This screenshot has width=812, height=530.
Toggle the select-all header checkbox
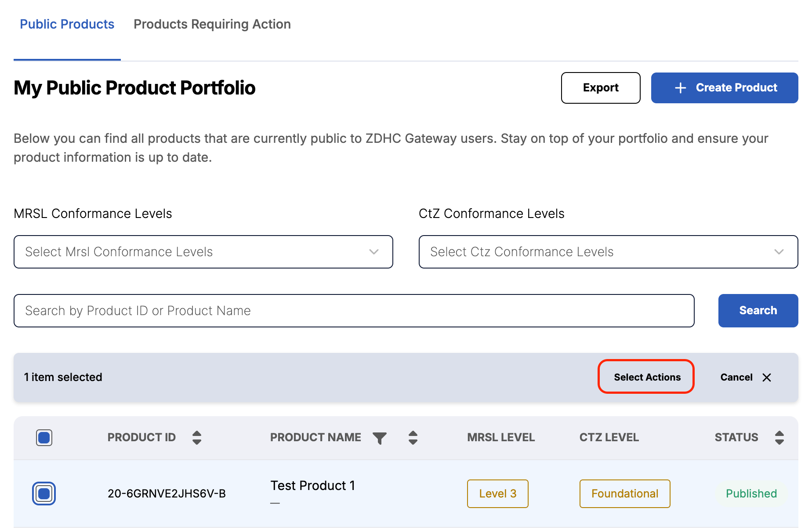click(x=44, y=438)
